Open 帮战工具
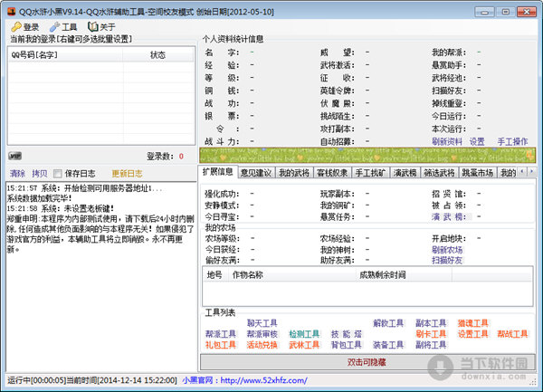Screen dimensions: 543x392 [x=512, y=334]
